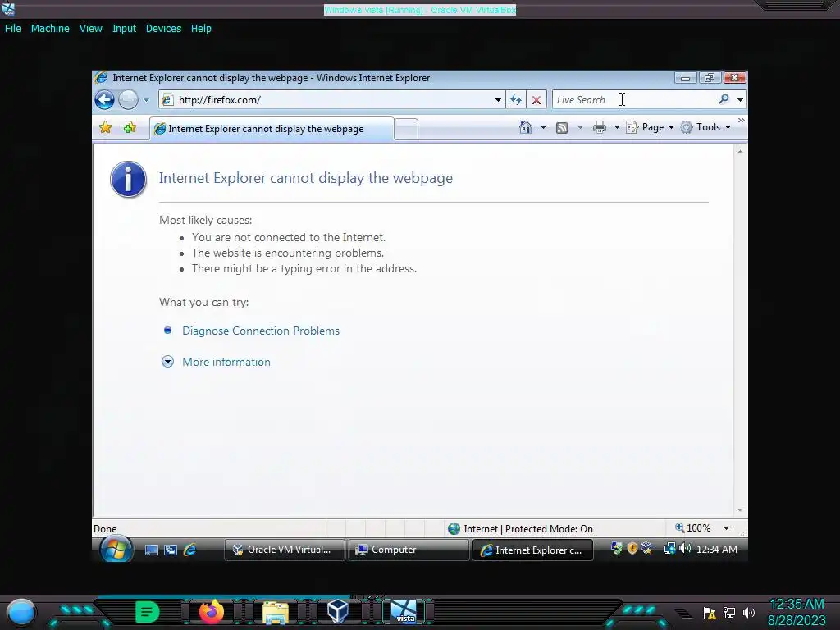
Task: Click the greyed Forward arrow button
Action: point(128,99)
